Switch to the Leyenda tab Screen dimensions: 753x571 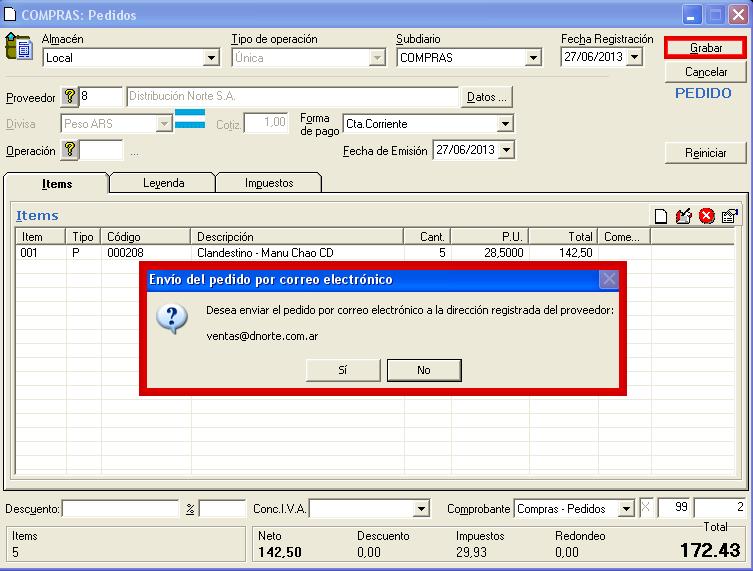click(163, 183)
